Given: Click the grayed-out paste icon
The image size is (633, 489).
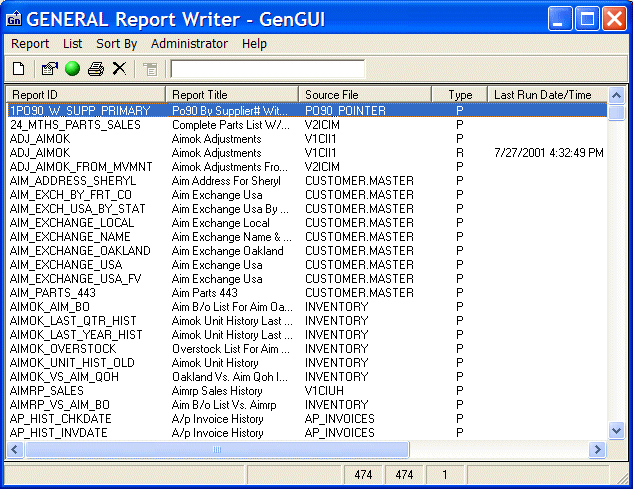Looking at the screenshot, I should 150,69.
